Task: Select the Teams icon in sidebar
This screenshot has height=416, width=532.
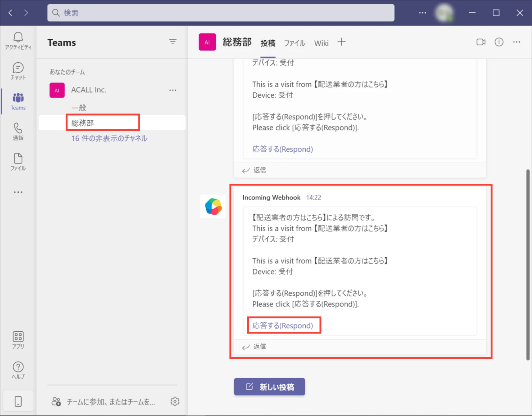Action: [x=18, y=101]
